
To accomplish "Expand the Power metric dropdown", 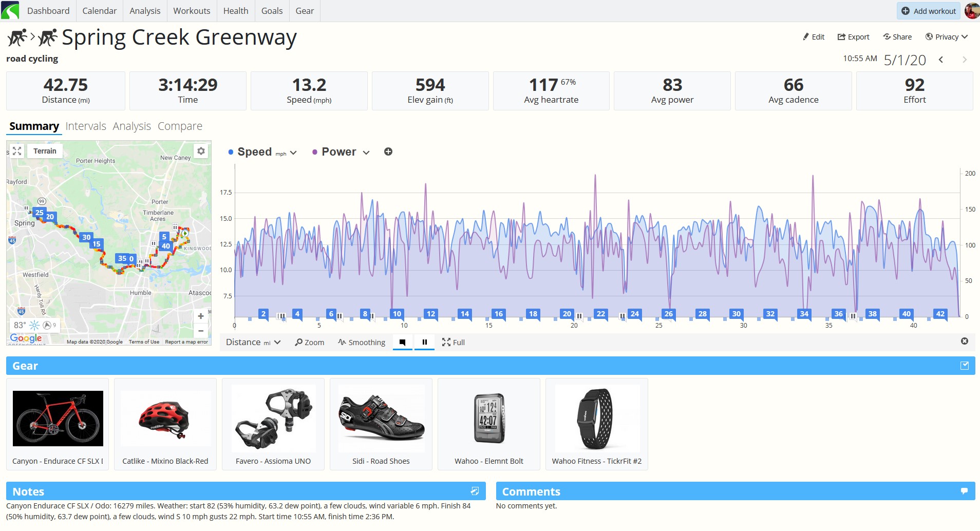I will (366, 153).
